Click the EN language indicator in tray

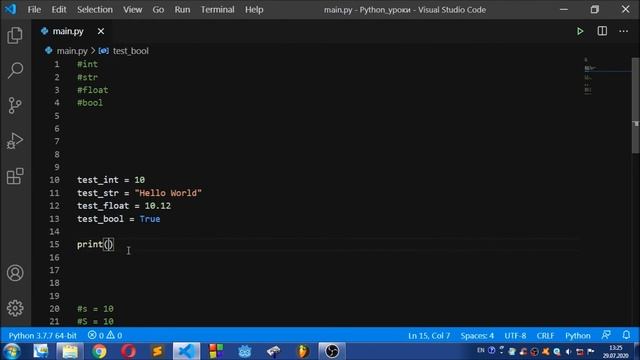coord(480,351)
